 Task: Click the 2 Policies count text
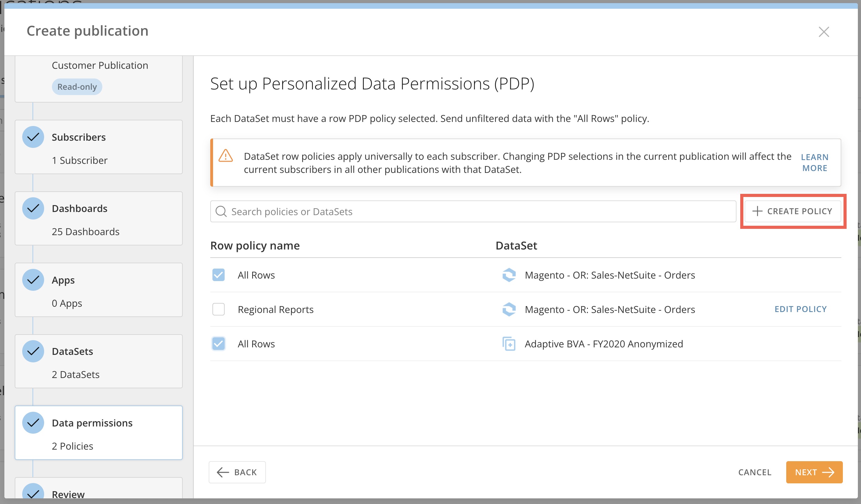click(x=73, y=446)
